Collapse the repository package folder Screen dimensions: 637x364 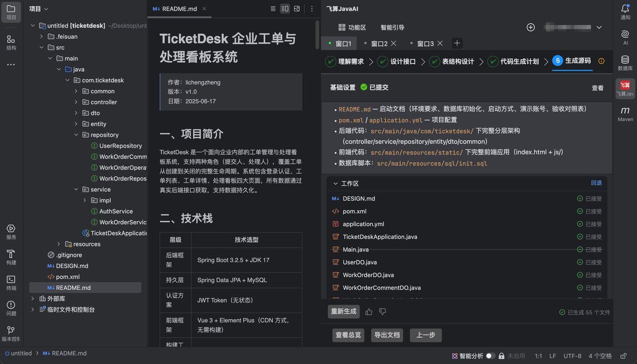[x=76, y=135]
